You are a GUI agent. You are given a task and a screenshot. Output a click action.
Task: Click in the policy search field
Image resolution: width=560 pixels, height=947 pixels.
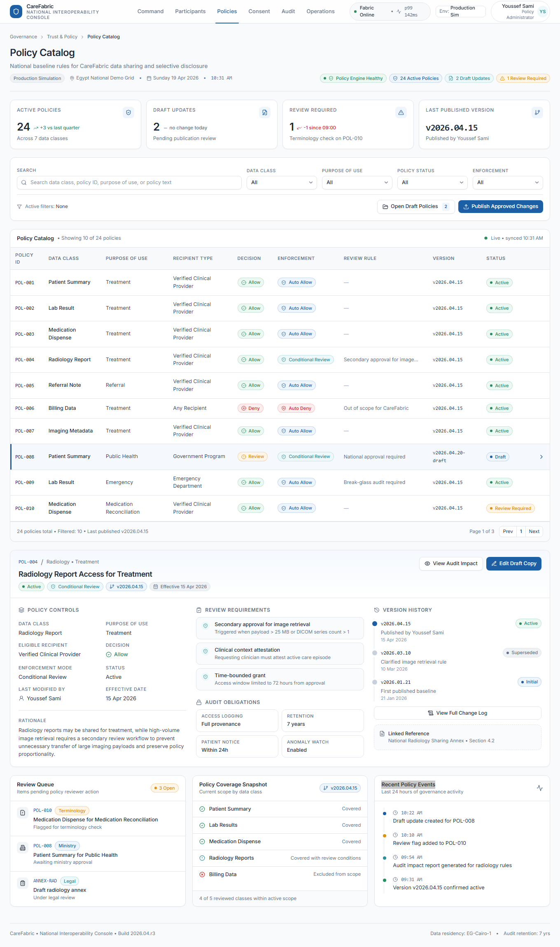point(129,182)
